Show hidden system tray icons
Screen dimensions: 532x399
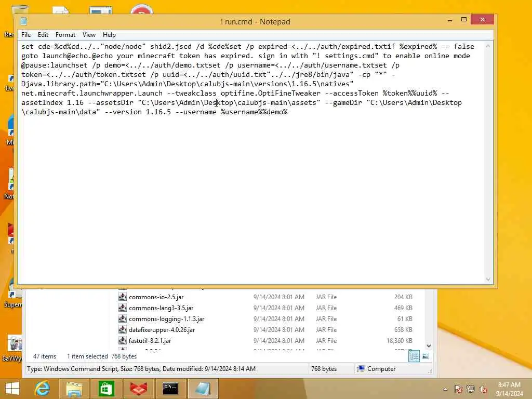[445, 389]
